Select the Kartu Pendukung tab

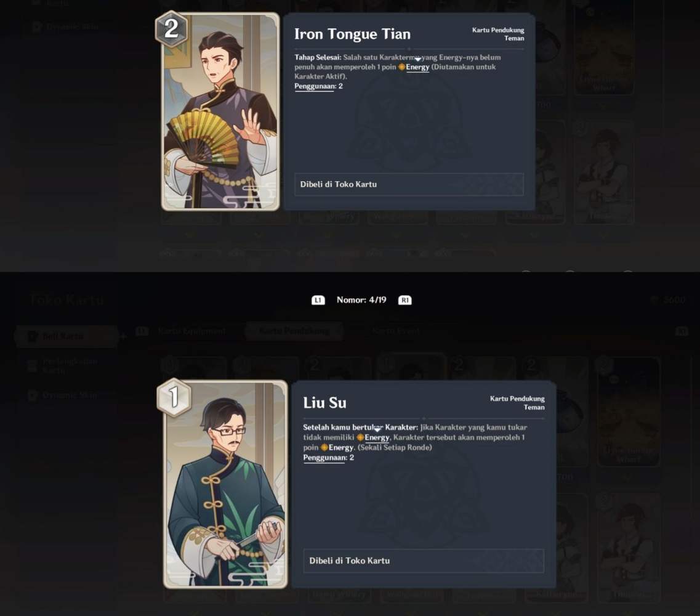point(294,331)
